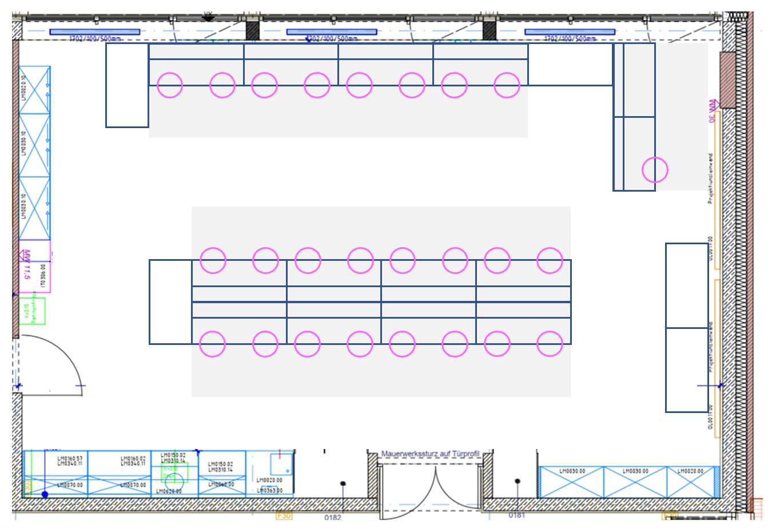
Task: Select the LM0820.00 cabinet in bottom-right corner
Action: [x=692, y=482]
